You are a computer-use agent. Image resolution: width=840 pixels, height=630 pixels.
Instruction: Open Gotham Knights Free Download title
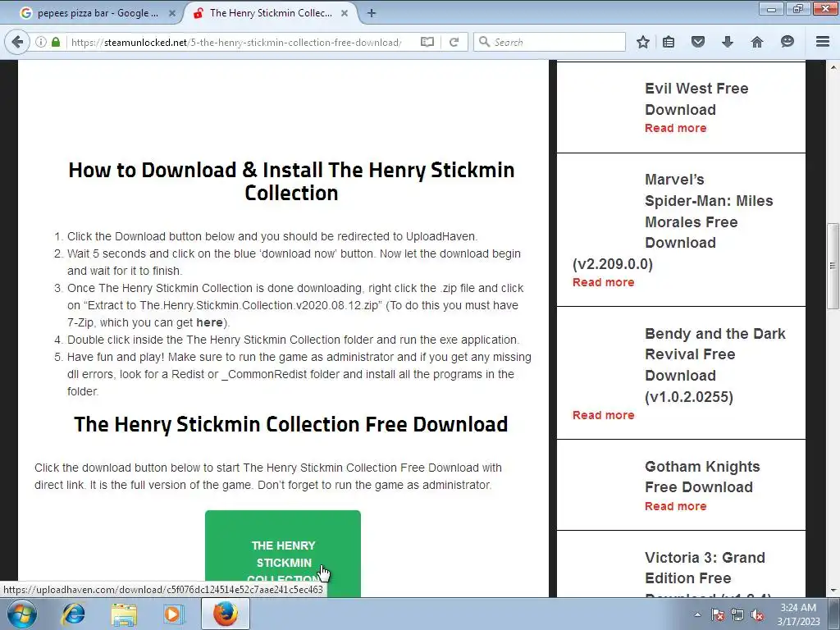coord(702,477)
